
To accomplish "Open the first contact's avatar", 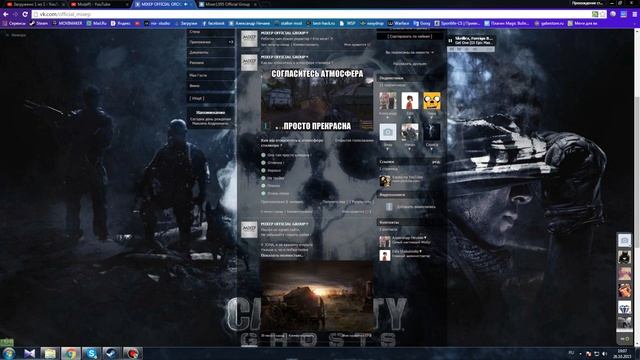I will (384, 241).
